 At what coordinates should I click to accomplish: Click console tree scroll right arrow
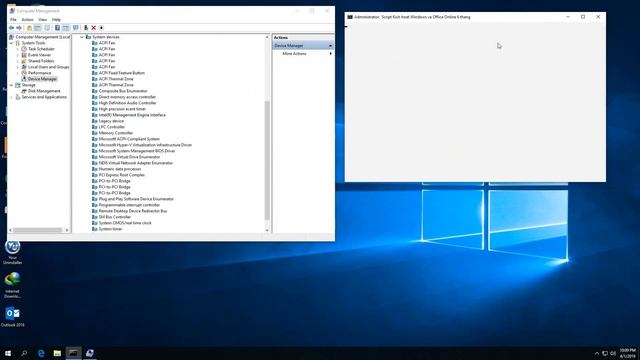pyautogui.click(x=67, y=230)
